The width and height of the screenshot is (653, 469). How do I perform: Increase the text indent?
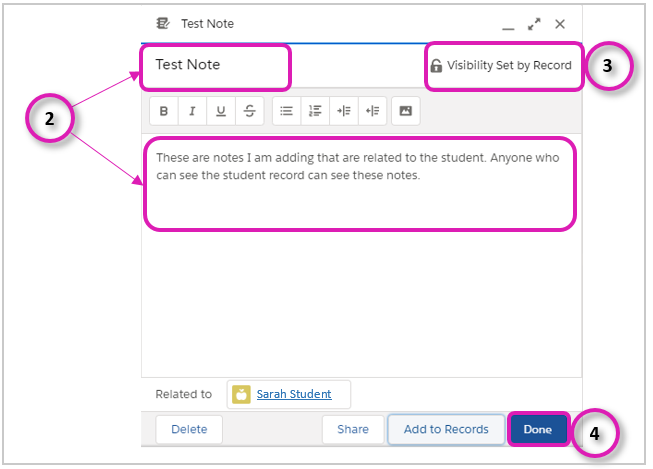tap(344, 111)
